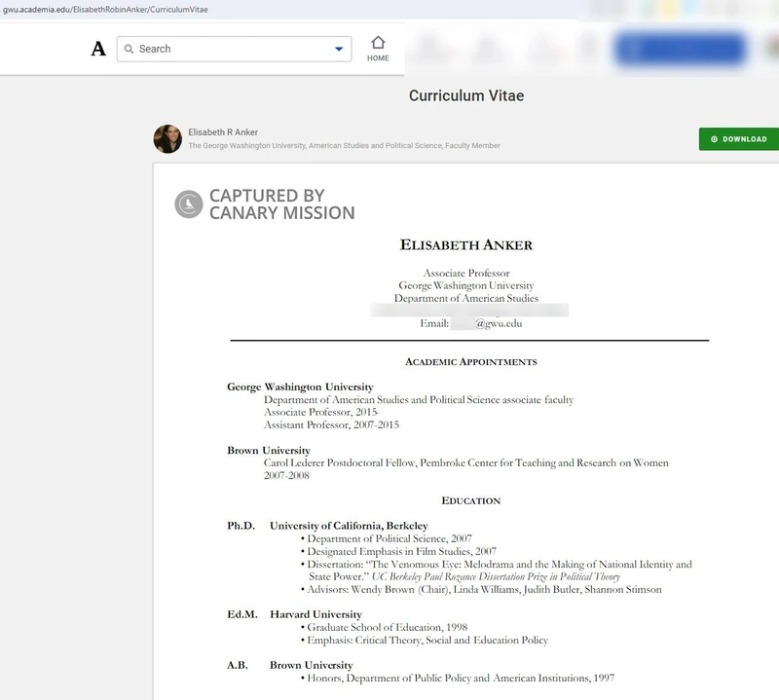The height and width of the screenshot is (700, 779).
Task: Click the Curriculum Vitae page title
Action: click(x=465, y=95)
